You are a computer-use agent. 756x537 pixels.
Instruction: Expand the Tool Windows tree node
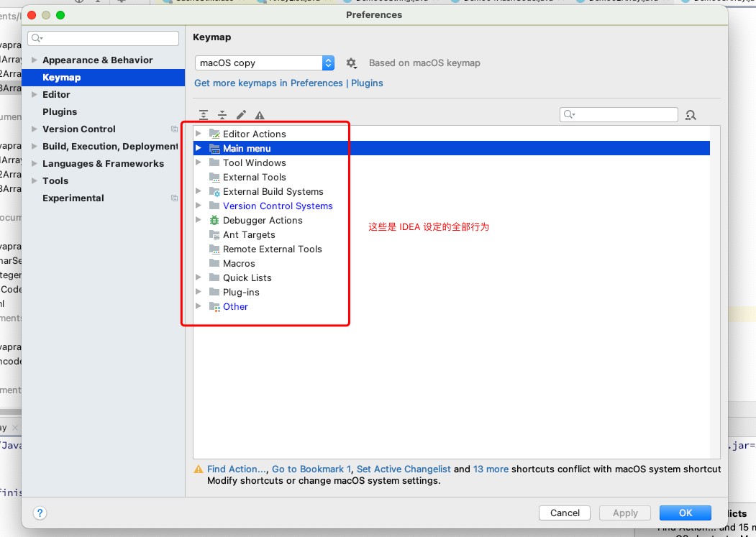(x=198, y=162)
